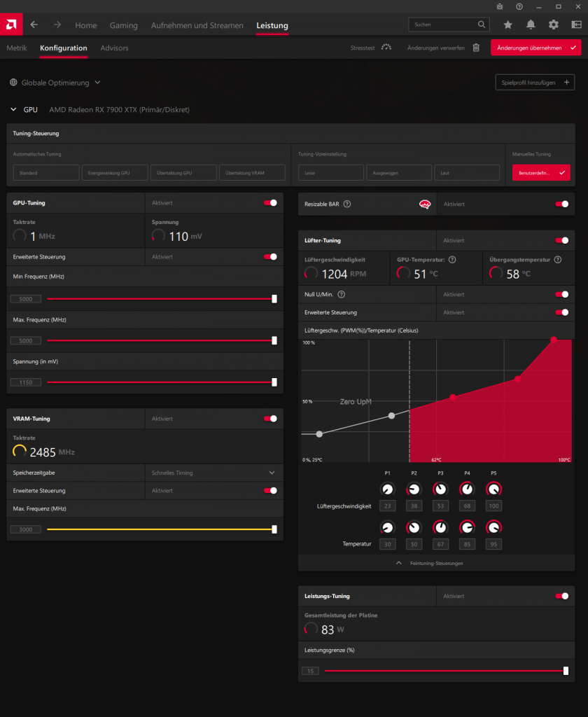
Task: Click the Stresstest gauge icon
Action: 386,48
